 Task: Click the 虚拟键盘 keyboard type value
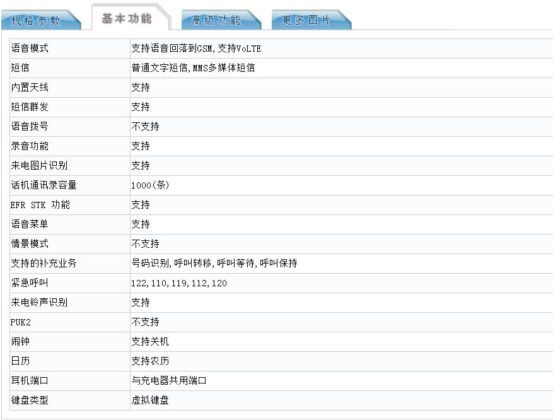[150, 400]
